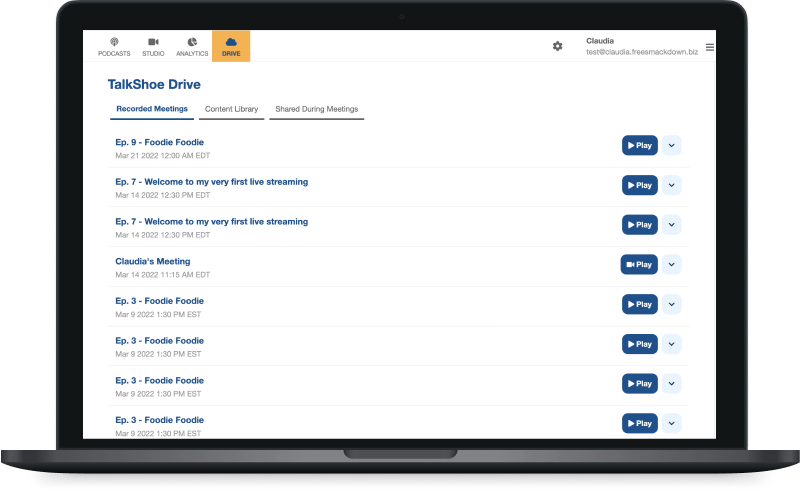The width and height of the screenshot is (800, 502).
Task: Play the Ep. 9 - Foodie Foodie recording
Action: 640,145
